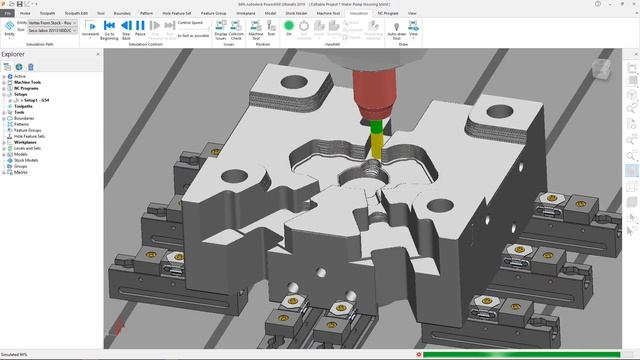This screenshot has height=360, width=640.
Task: Open the File menu
Action: (x=7, y=13)
